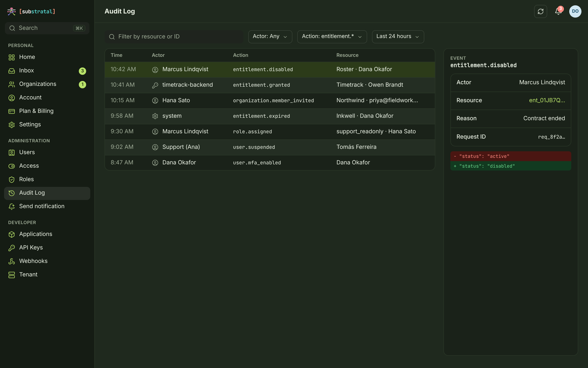588x368 pixels.
Task: Click the Organizations people icon
Action: [x=12, y=84]
